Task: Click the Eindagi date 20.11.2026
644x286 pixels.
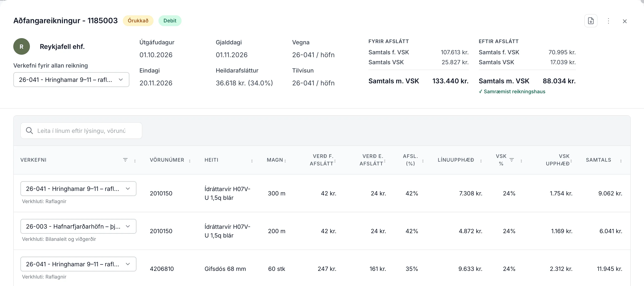Action: [156, 83]
